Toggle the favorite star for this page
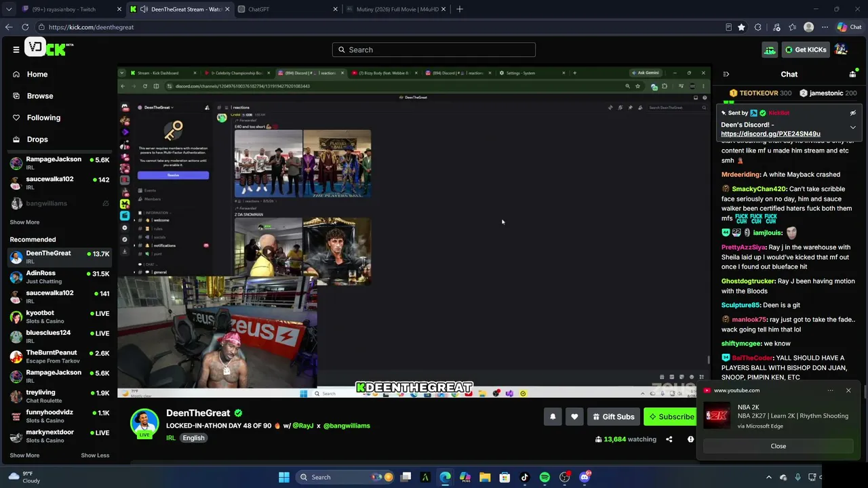 click(x=741, y=27)
